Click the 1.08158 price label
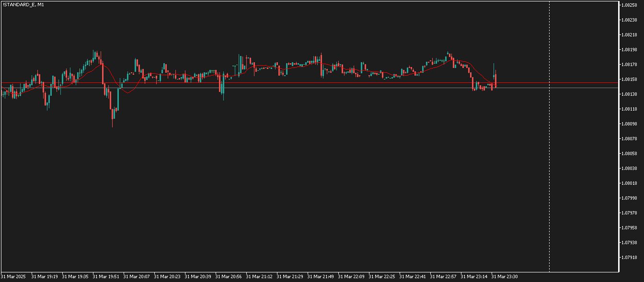The image size is (644, 282). click(x=629, y=79)
